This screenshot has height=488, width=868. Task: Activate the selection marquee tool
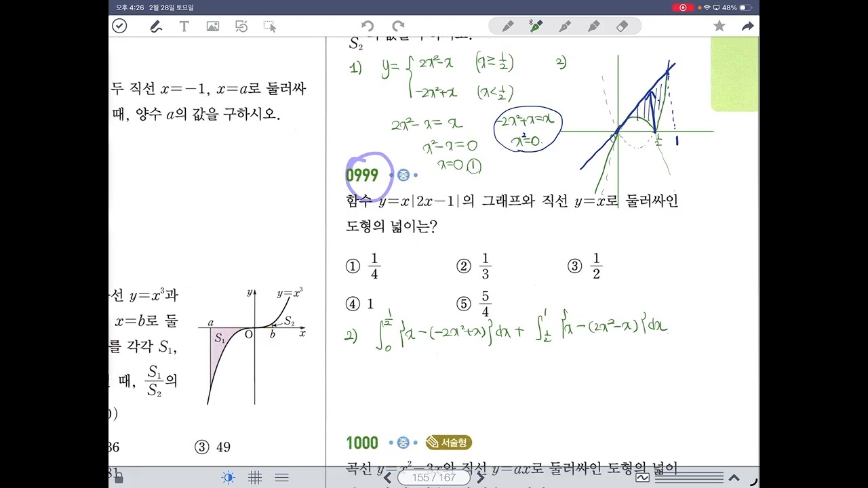point(270,26)
